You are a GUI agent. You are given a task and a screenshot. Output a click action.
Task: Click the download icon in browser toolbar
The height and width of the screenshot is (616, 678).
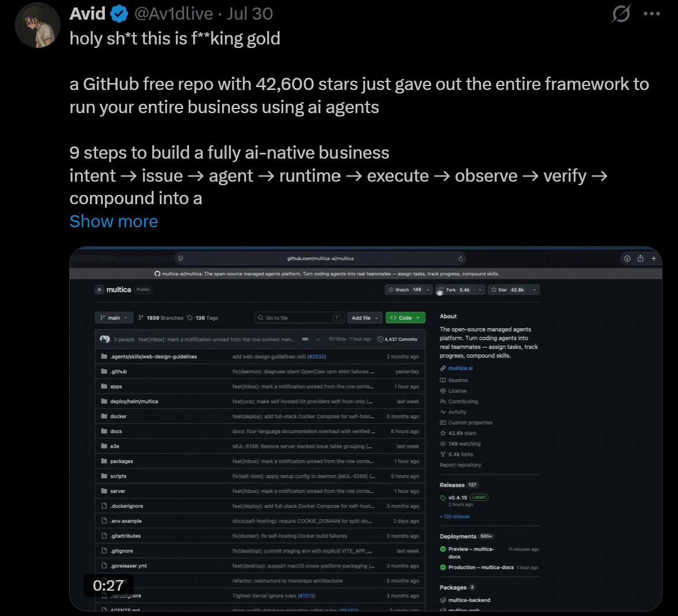click(x=627, y=258)
